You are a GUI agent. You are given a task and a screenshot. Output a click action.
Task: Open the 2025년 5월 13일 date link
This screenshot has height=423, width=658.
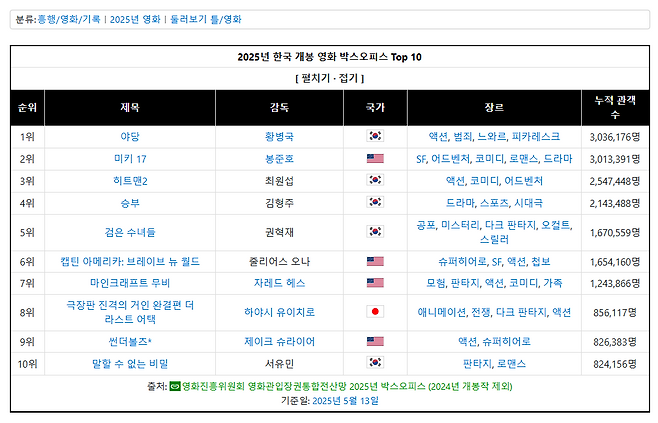(x=346, y=401)
